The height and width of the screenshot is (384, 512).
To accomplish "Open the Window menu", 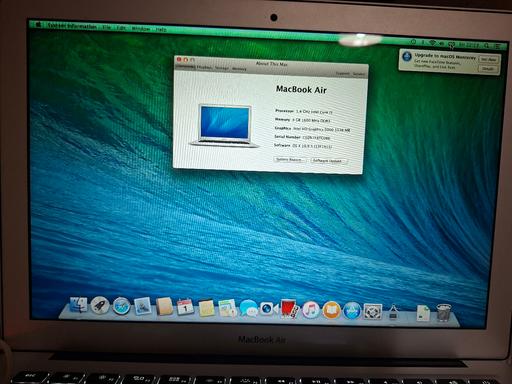I will pyautogui.click(x=141, y=29).
